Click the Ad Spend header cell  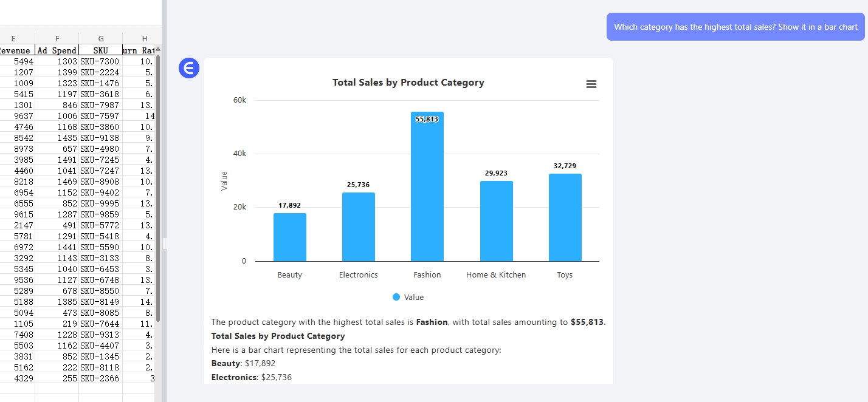(x=57, y=50)
